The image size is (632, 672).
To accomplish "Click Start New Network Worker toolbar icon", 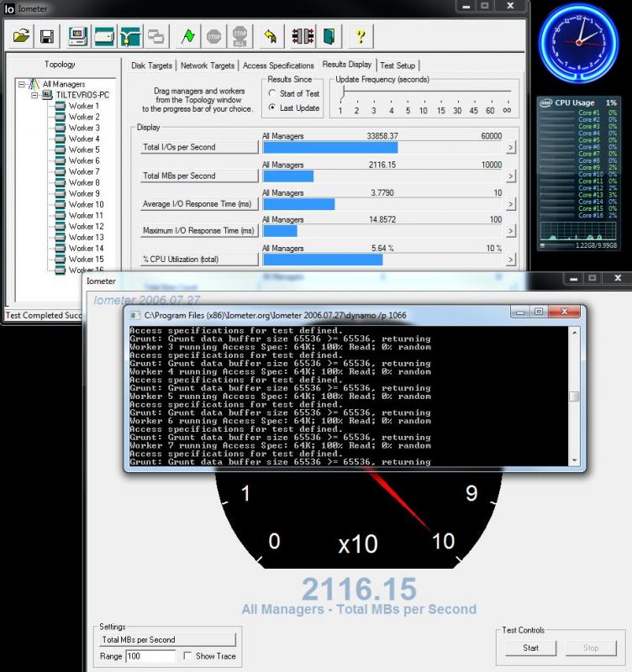I will click(x=131, y=36).
